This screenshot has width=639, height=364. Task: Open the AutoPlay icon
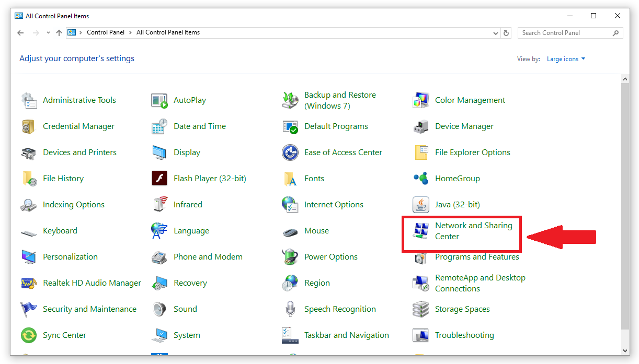(x=159, y=100)
